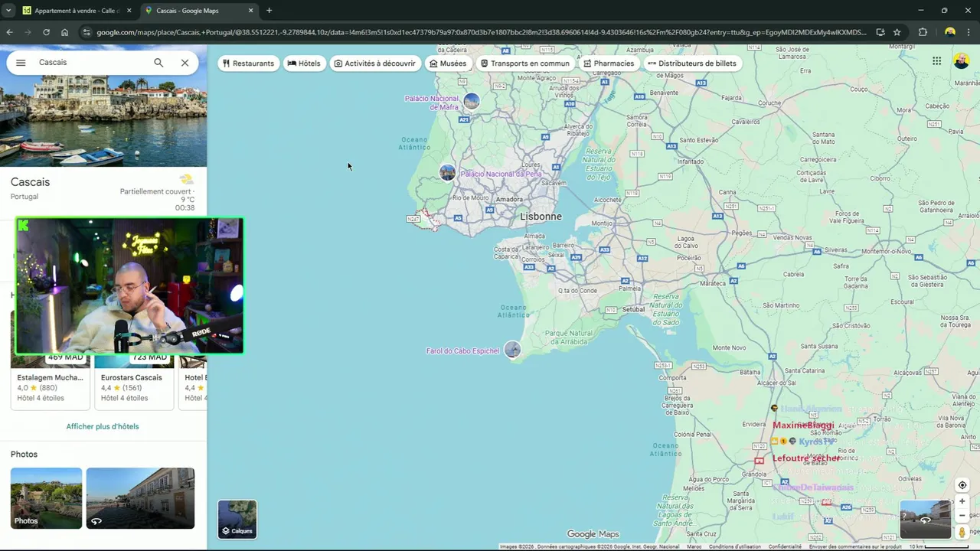Open the Street View preview thumbnail
980x551 pixels.
[925, 520]
